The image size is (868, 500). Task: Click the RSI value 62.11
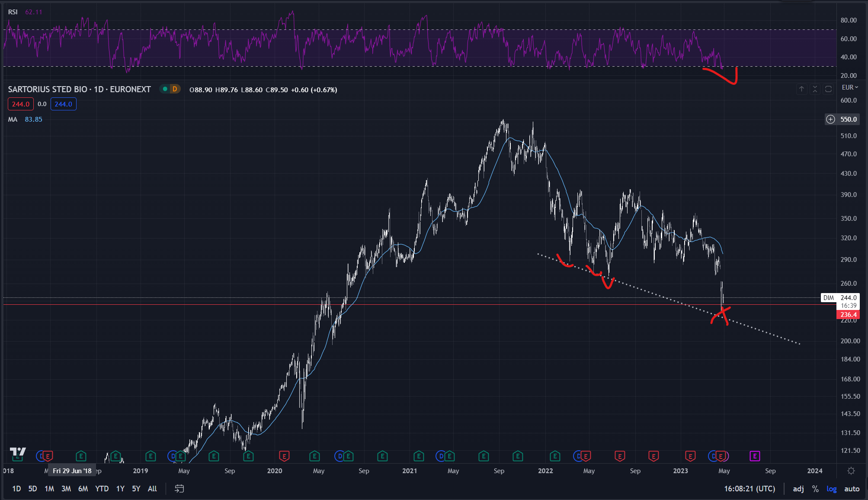34,12
